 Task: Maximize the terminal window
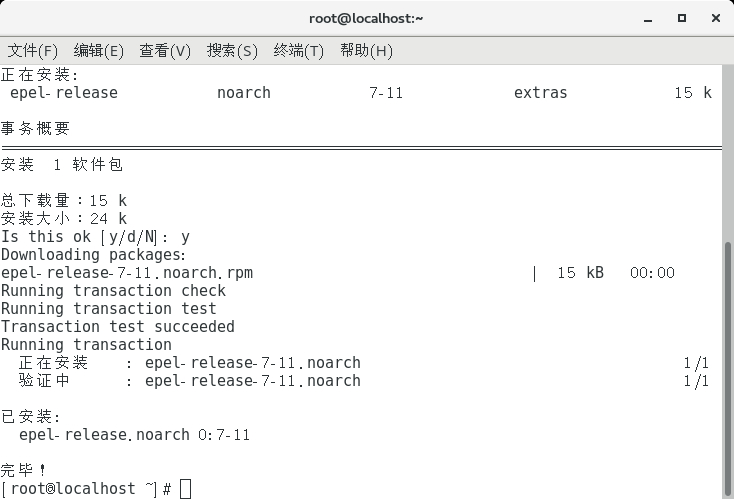click(x=682, y=18)
